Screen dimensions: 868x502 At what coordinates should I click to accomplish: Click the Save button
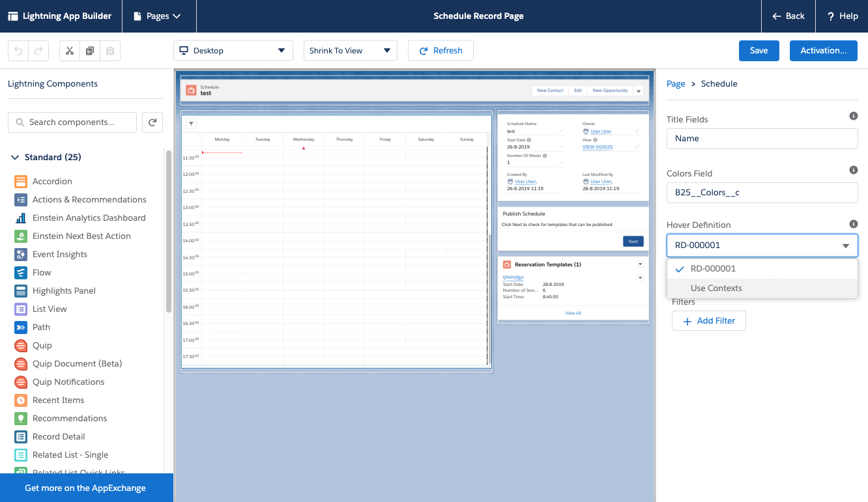click(x=759, y=51)
